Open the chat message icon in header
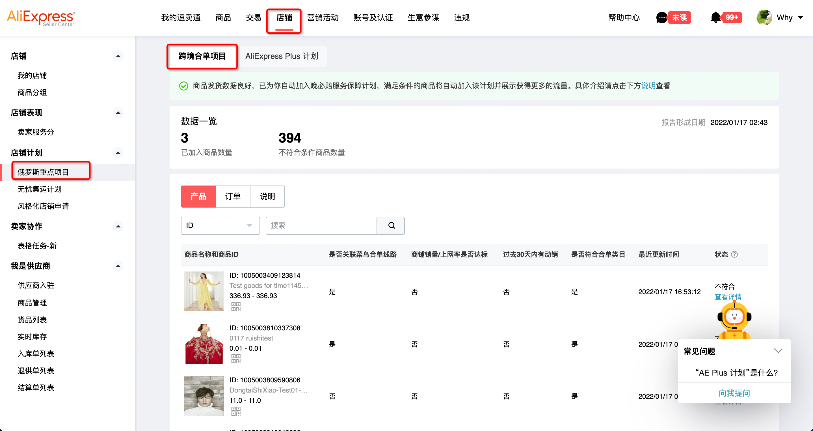The image size is (813, 431). (662, 18)
